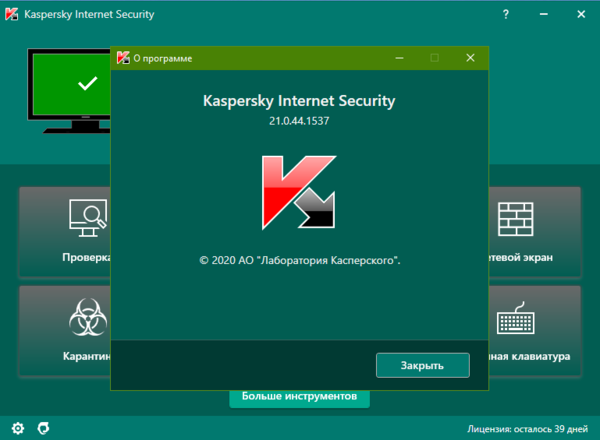600x440 pixels.
Task: Click the 'ная клавиатура' tile label
Action: (x=530, y=357)
